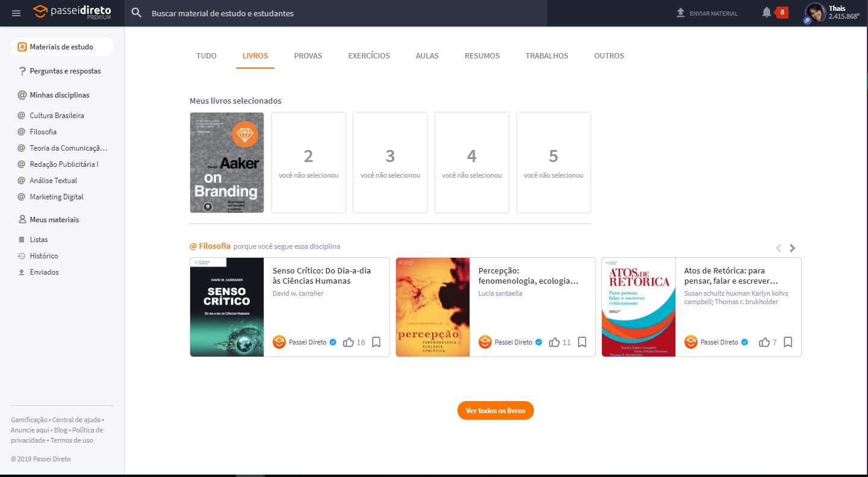Click the upload icon beside Enviados

tap(22, 272)
